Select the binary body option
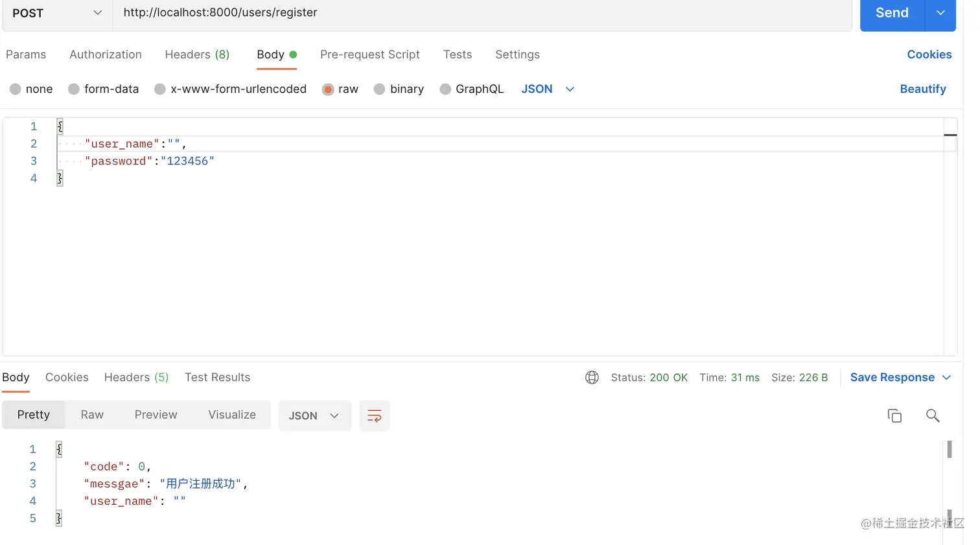This screenshot has height=545, width=980. (380, 89)
